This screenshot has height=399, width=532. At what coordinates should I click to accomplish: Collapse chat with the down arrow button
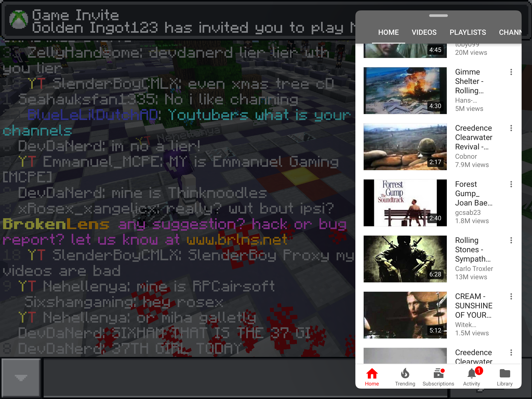click(x=21, y=377)
